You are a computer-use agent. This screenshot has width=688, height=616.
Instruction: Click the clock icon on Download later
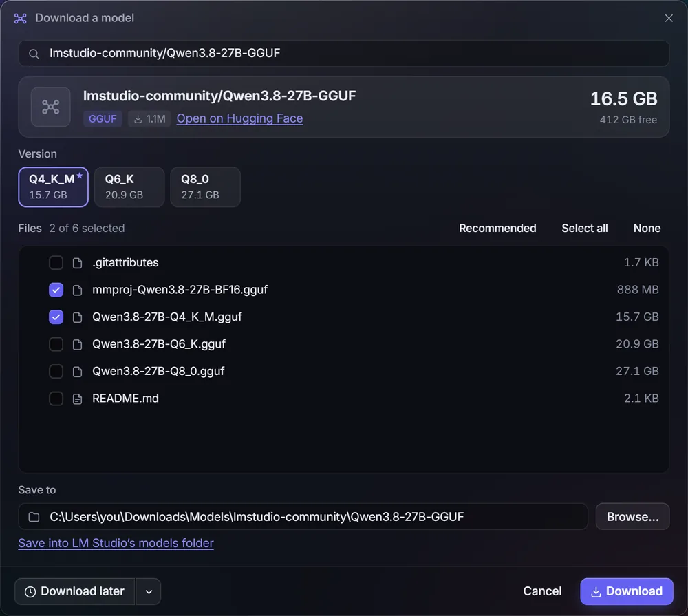30,592
